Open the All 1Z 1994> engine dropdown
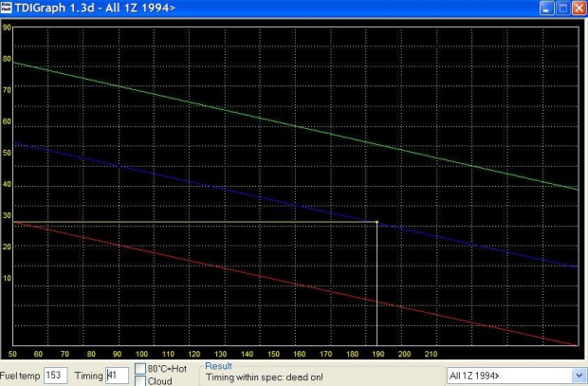The image size is (588, 386). (579, 376)
